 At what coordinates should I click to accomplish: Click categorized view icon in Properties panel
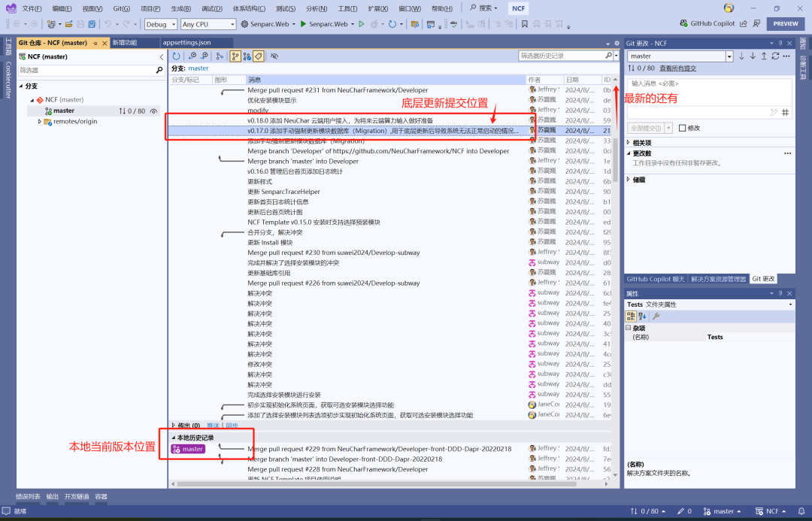pyautogui.click(x=631, y=316)
